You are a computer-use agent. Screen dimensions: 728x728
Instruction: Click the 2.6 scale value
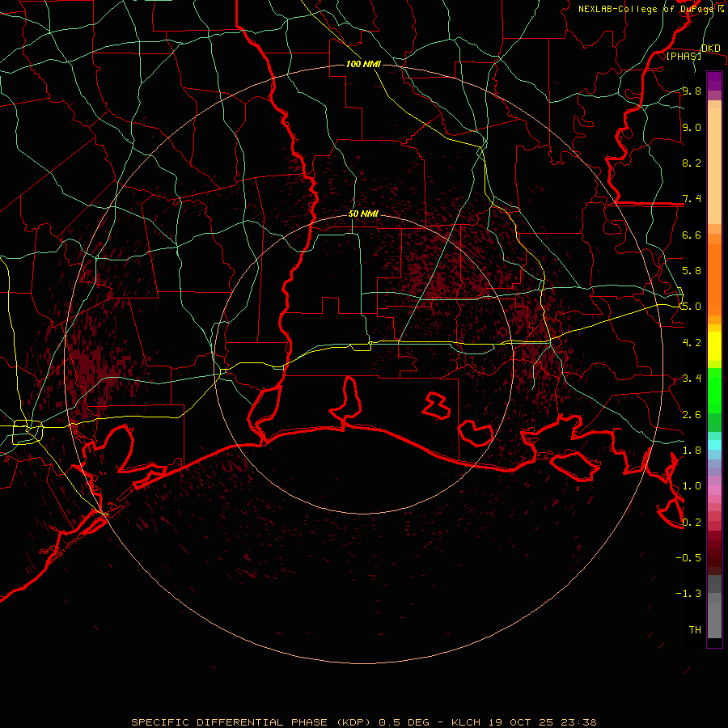coord(692,415)
